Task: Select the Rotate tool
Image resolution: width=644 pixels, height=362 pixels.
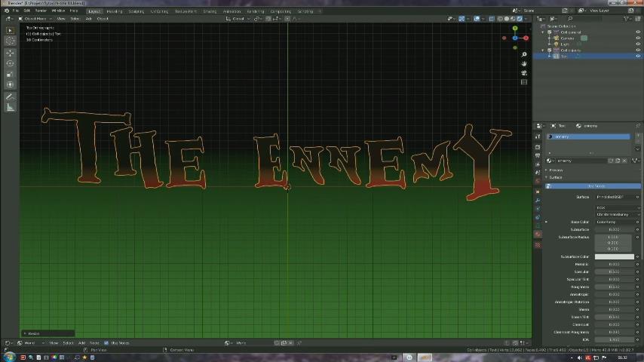Action: pyautogui.click(x=10, y=63)
